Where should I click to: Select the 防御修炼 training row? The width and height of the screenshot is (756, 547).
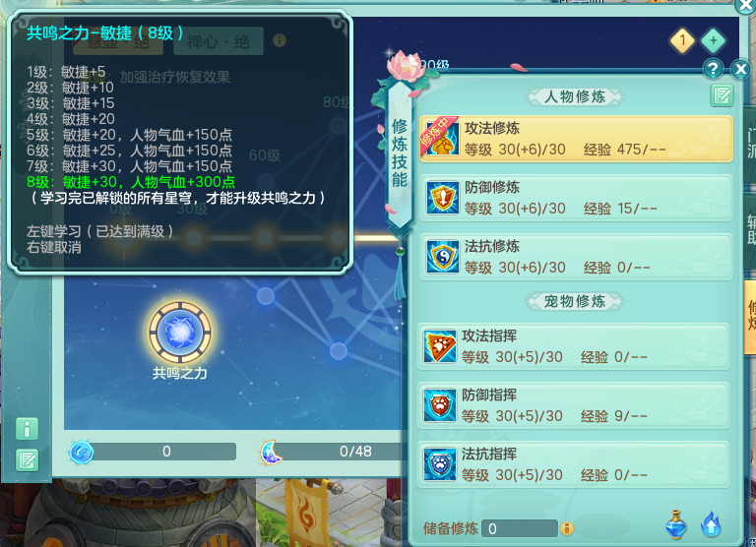point(576,198)
